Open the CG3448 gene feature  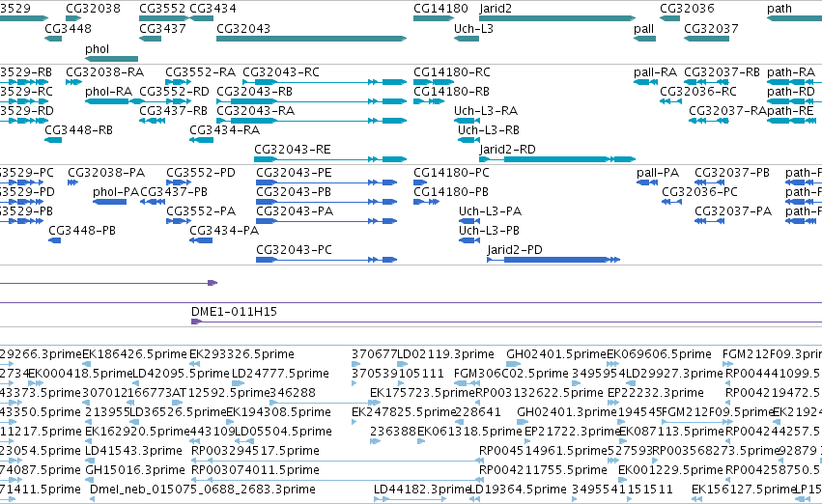(53, 39)
